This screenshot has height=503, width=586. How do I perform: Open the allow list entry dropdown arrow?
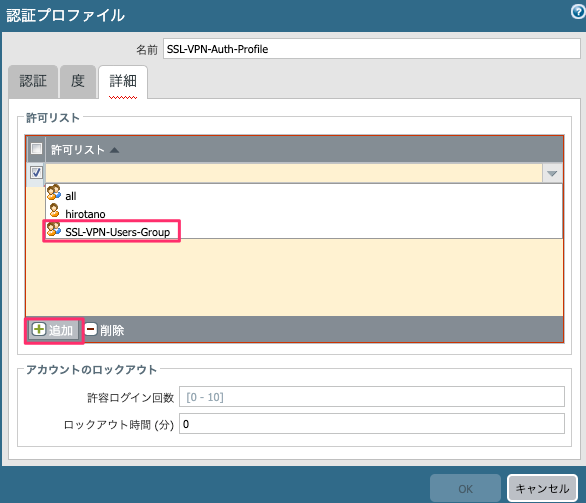(552, 173)
